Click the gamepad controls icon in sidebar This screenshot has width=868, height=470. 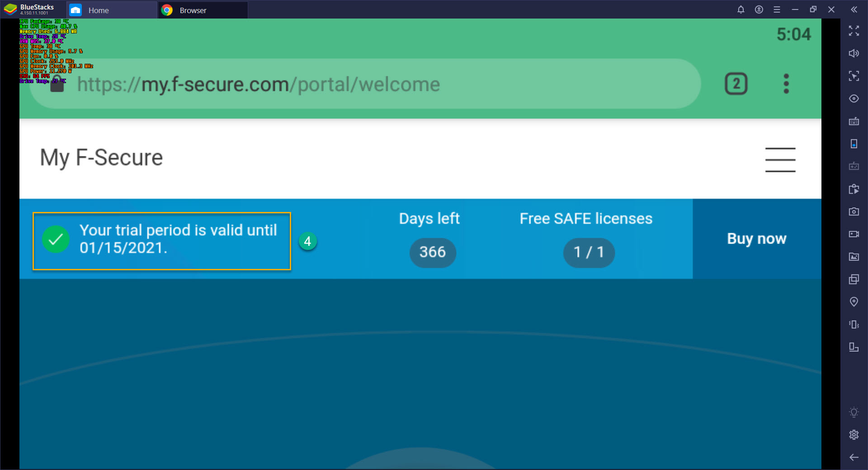(854, 166)
